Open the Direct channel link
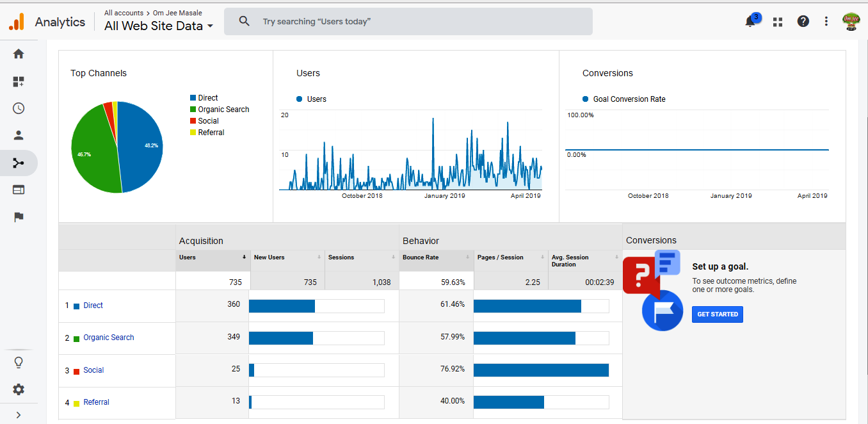Screen dimensions: 868x424 coord(93,306)
